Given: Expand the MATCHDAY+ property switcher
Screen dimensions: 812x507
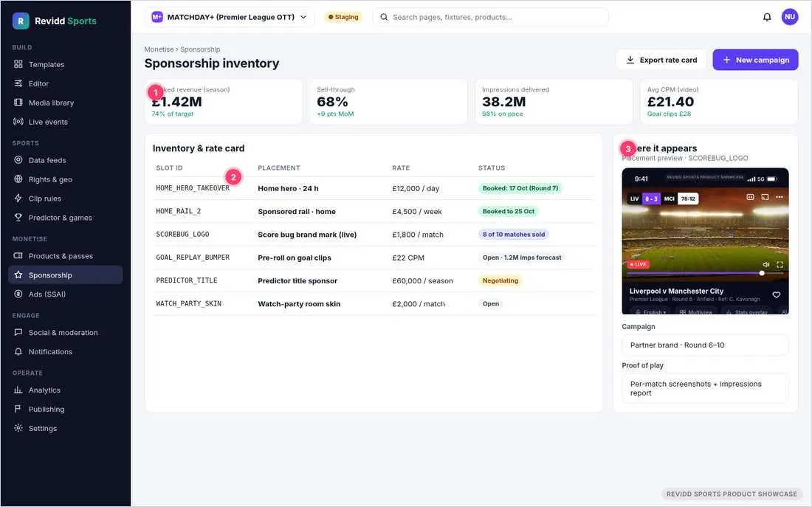Looking at the screenshot, I should click(x=230, y=17).
